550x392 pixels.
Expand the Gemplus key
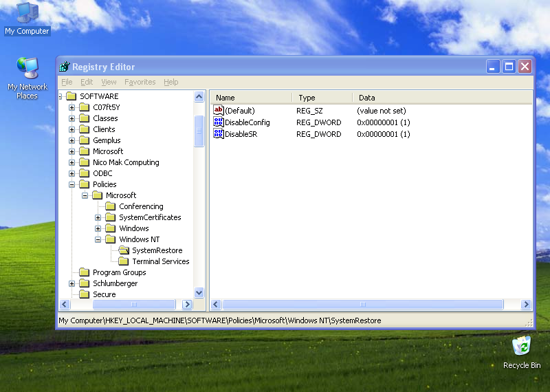(x=72, y=140)
